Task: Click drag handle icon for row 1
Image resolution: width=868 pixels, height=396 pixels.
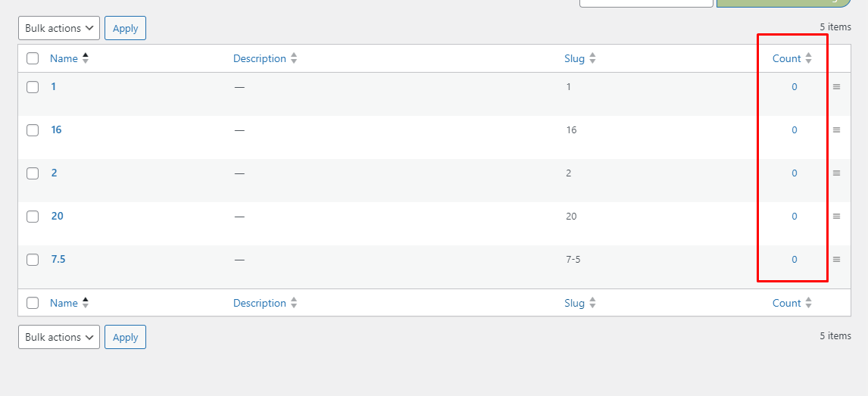Action: [x=837, y=87]
